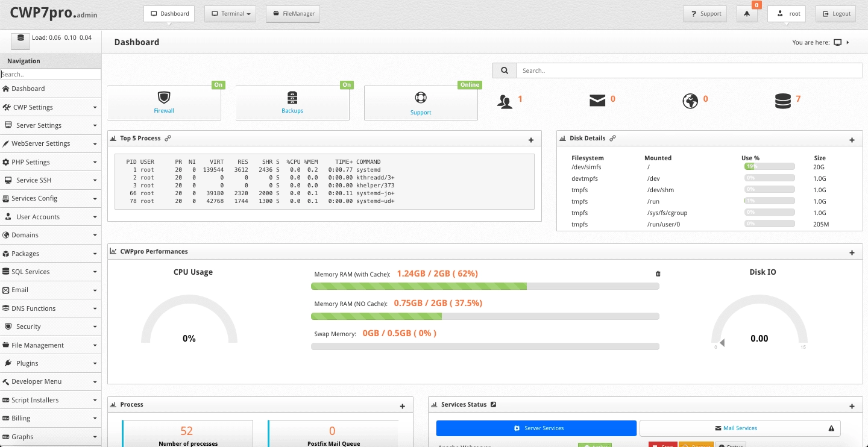Screen dimensions: 868x447
Task: Switch to Mail Services tab
Action: (x=740, y=428)
